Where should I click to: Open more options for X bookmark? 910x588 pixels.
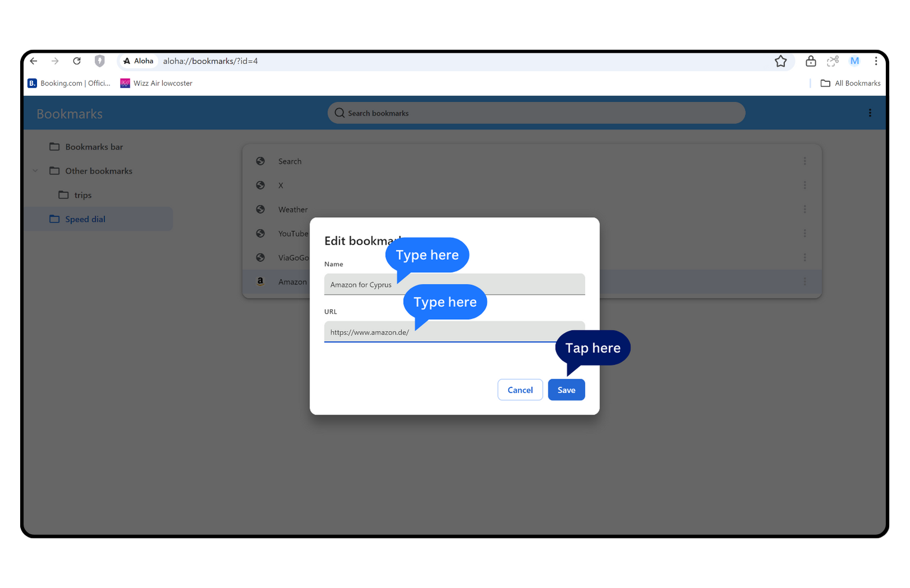[x=804, y=186]
